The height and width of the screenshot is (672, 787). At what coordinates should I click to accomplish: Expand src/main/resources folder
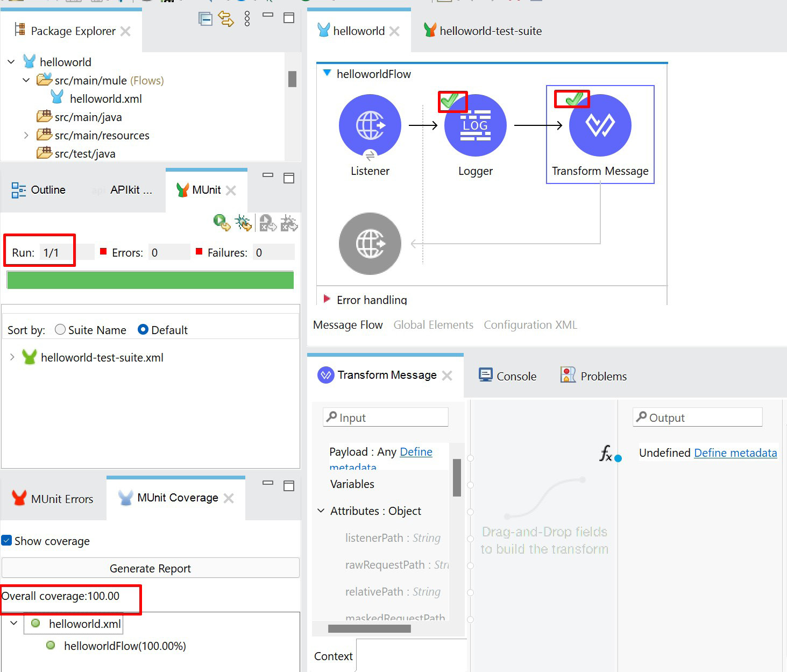click(26, 135)
